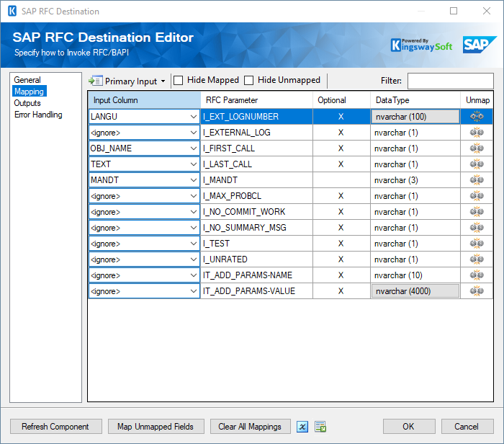Unmap the I_NO_COMMIT_WORK row
The height and width of the screenshot is (444, 504).
pos(477,212)
